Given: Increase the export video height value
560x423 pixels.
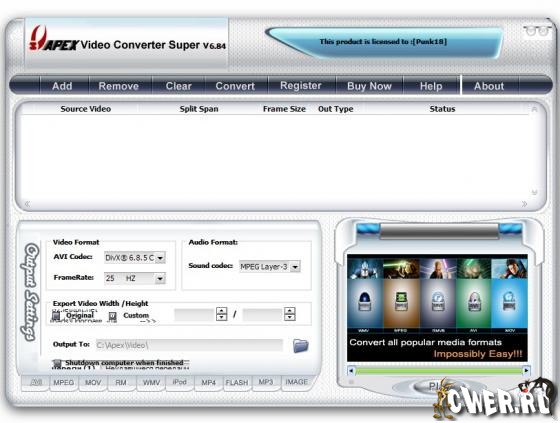Looking at the screenshot, I should (290, 311).
